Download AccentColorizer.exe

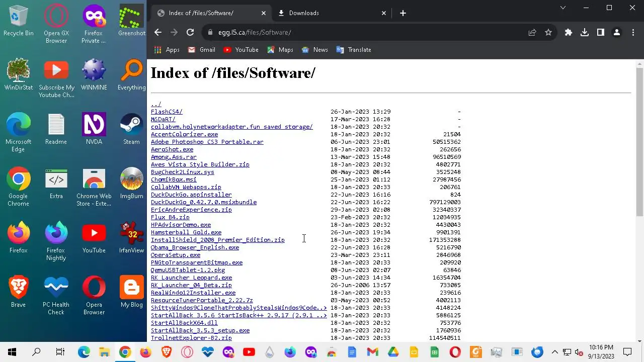click(x=184, y=134)
